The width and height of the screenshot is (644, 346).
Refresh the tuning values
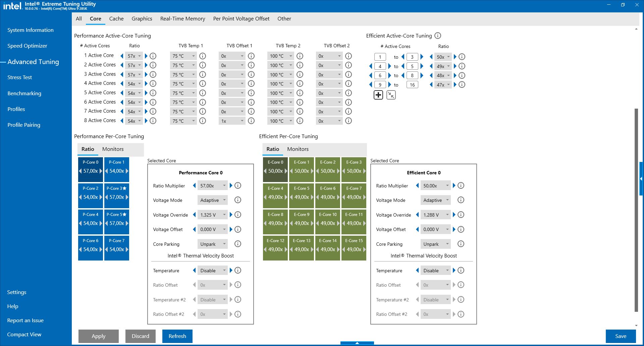point(177,336)
